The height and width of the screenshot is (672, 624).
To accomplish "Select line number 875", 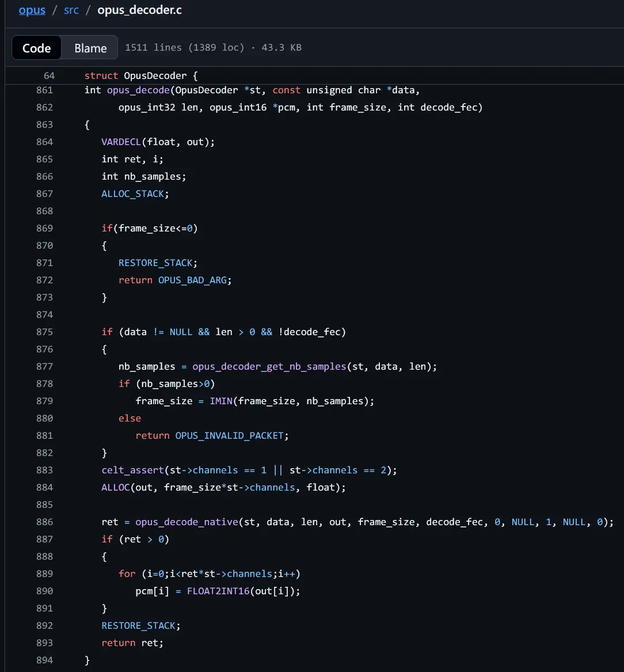I will click(x=44, y=332).
